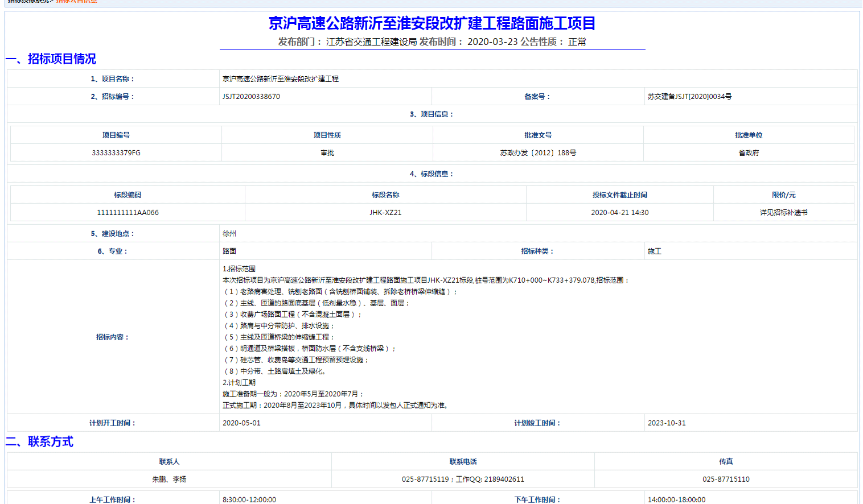Click the 审批 cell
Image resolution: width=863 pixels, height=504 pixels.
pos(327,153)
